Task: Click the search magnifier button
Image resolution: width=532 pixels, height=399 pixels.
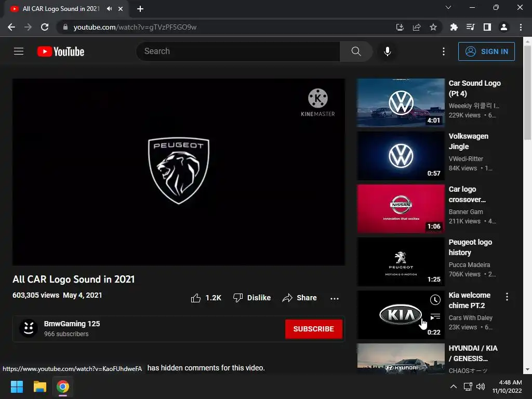Action: click(x=356, y=51)
